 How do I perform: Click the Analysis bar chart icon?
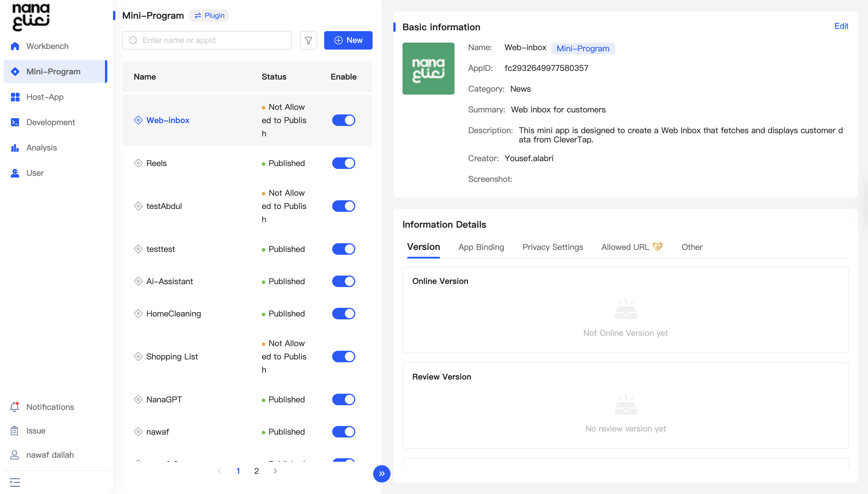(15, 148)
